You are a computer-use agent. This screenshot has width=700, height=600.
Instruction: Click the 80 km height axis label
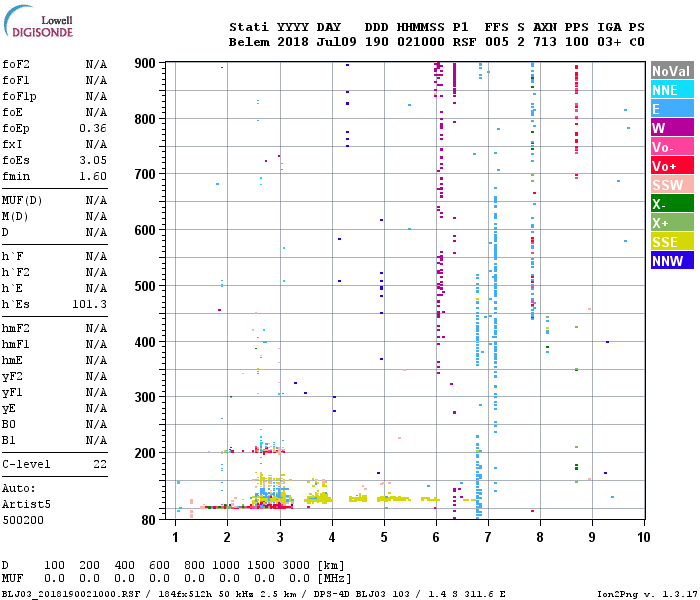click(149, 520)
